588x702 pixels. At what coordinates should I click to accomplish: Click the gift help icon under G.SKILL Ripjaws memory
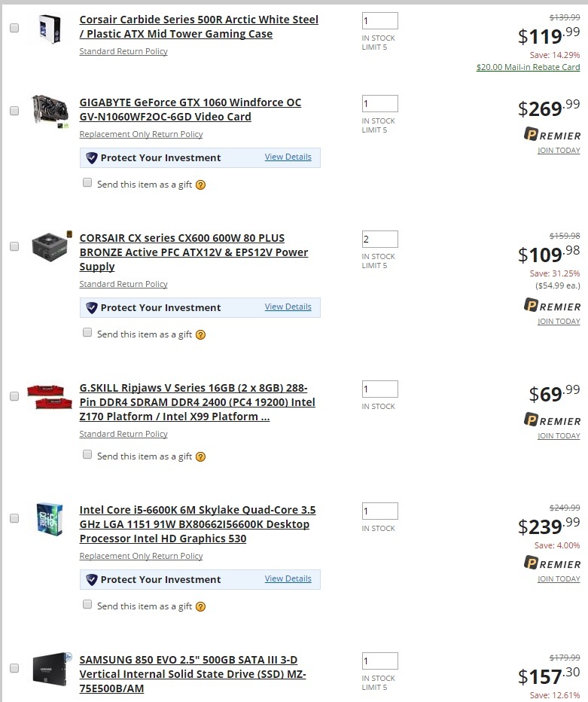point(200,456)
